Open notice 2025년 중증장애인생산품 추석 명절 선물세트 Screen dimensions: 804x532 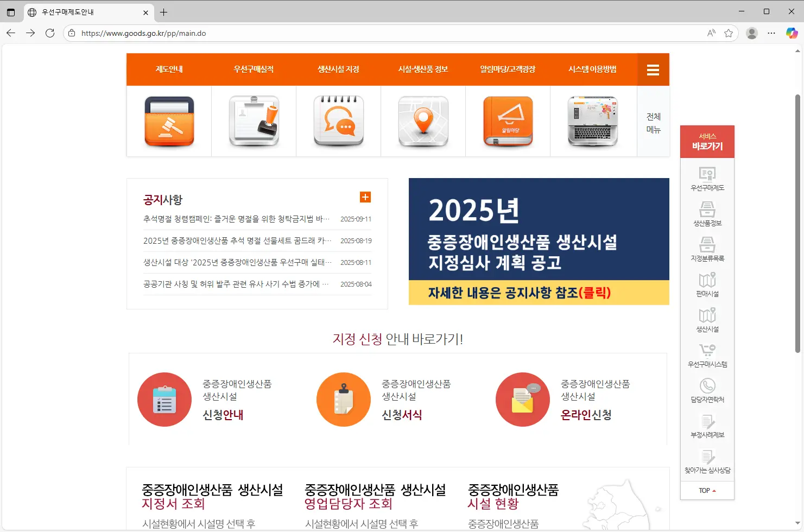238,240
